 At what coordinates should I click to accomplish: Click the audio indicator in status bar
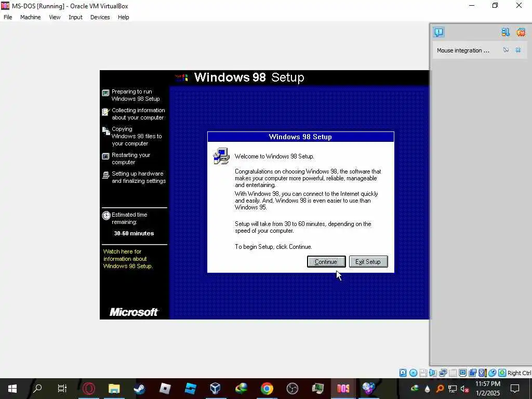(433, 373)
